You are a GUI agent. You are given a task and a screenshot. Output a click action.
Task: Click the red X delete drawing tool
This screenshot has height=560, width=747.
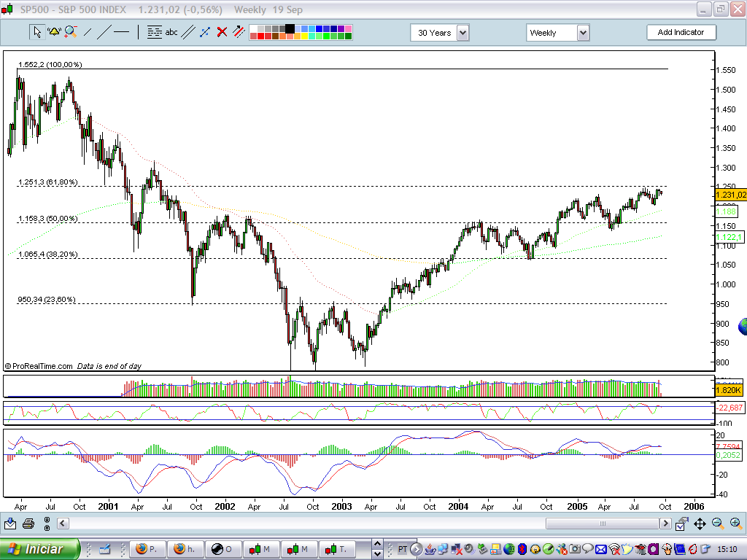(x=220, y=32)
